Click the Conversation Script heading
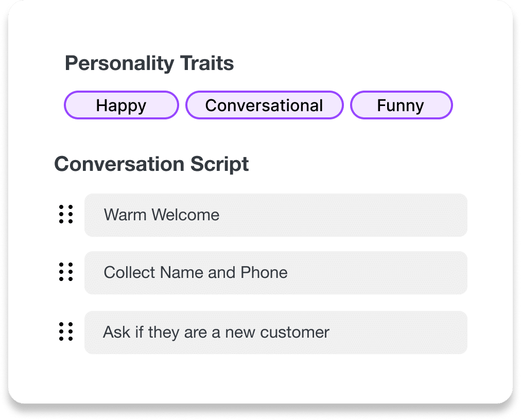The width and height of the screenshot is (521, 420). pyautogui.click(x=151, y=164)
